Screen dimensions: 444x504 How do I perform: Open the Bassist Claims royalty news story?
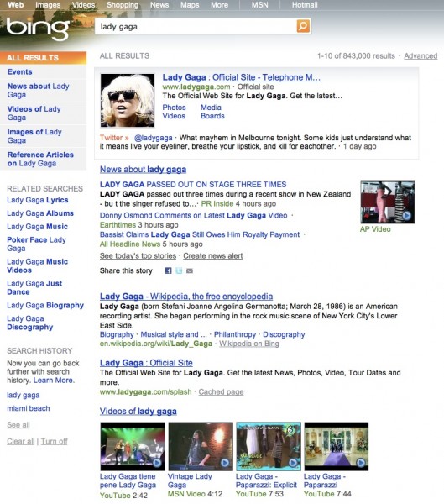200,234
